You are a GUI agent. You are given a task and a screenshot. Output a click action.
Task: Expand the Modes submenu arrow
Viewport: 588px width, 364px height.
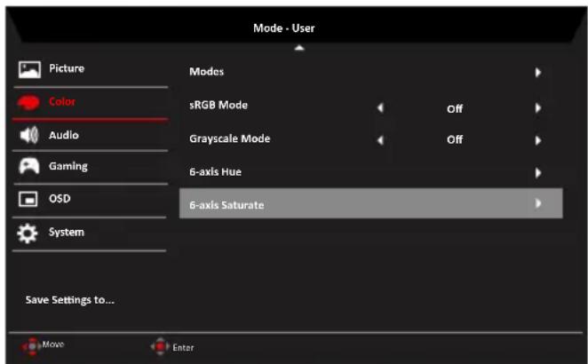(538, 72)
